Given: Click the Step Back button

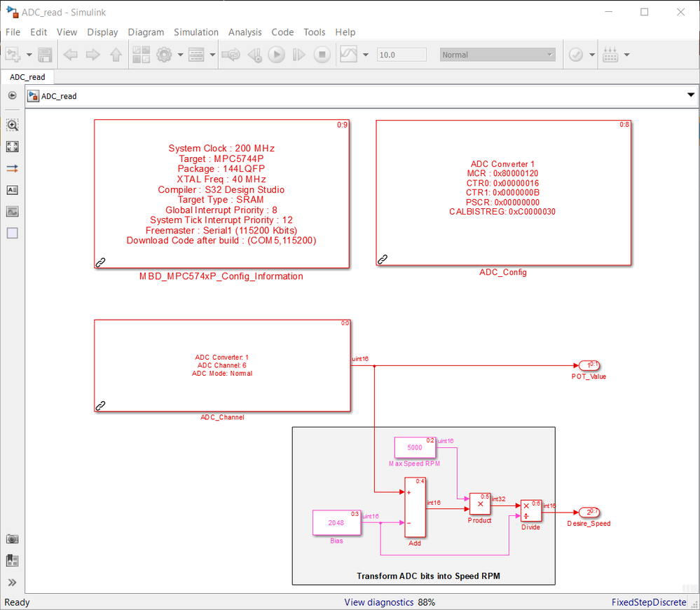Looking at the screenshot, I should tap(255, 55).
